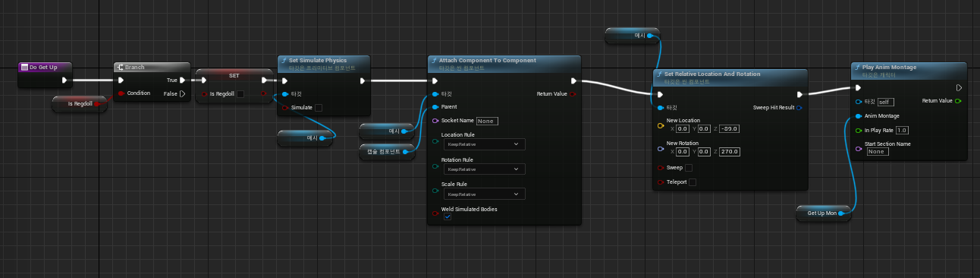Open the Location Rule dropdown
The image size is (980, 278).
click(484, 144)
